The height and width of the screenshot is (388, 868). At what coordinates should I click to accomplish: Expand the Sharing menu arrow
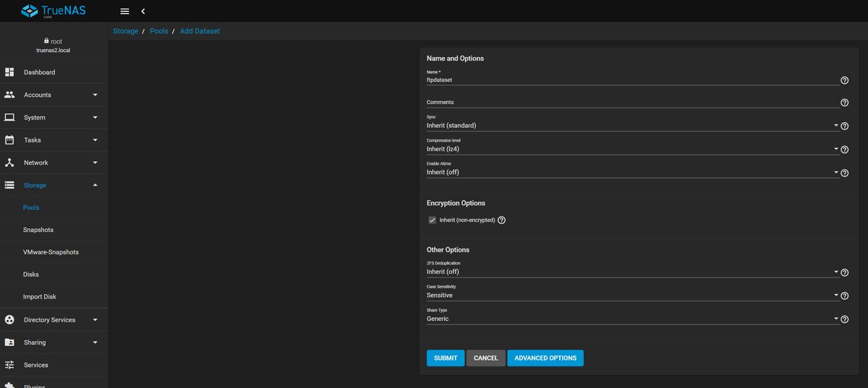tap(95, 342)
